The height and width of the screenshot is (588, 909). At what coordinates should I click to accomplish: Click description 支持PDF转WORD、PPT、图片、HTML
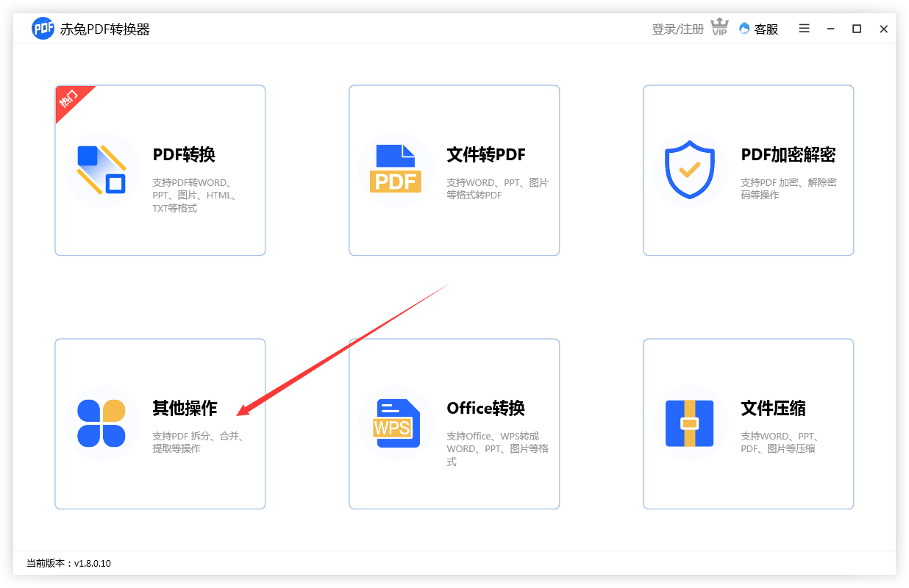(196, 196)
